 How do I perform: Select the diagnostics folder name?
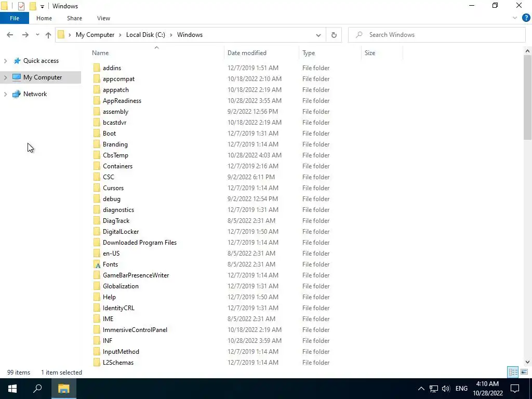coord(118,210)
